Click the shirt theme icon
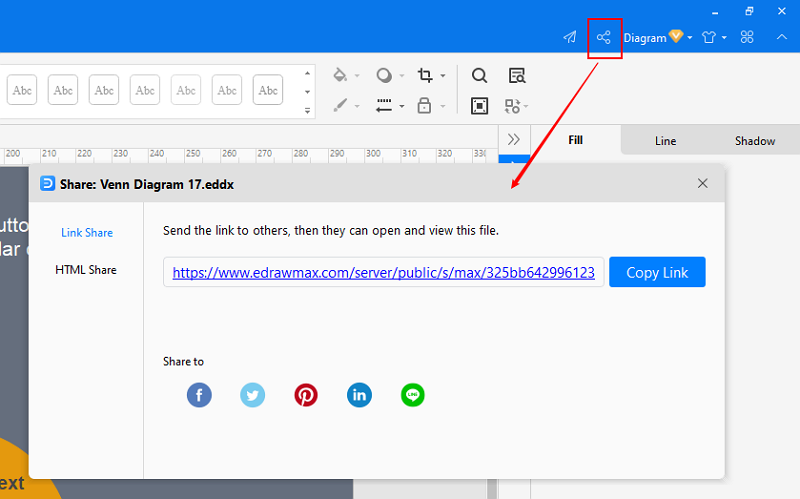This screenshot has width=800, height=499. (x=709, y=37)
